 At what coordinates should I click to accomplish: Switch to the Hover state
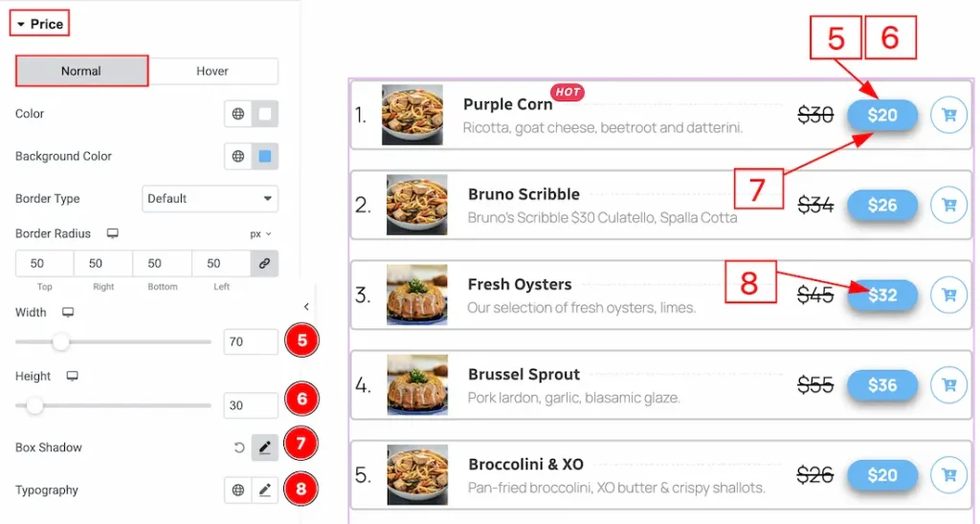[x=212, y=71]
